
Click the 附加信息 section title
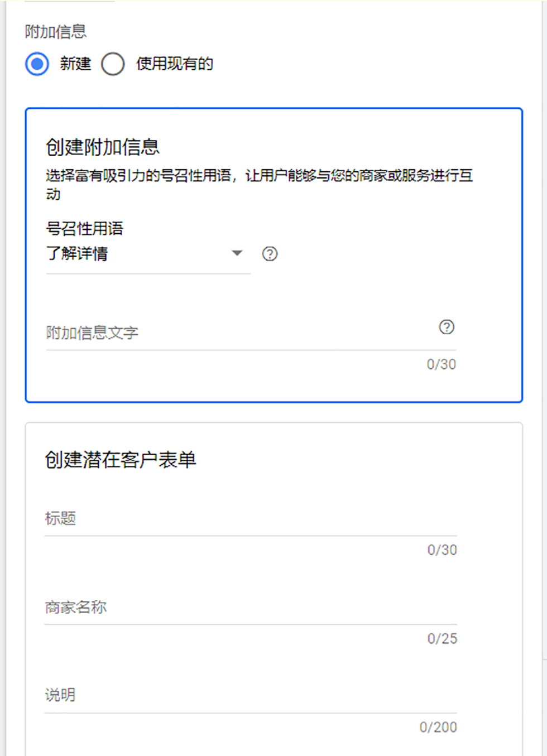56,32
